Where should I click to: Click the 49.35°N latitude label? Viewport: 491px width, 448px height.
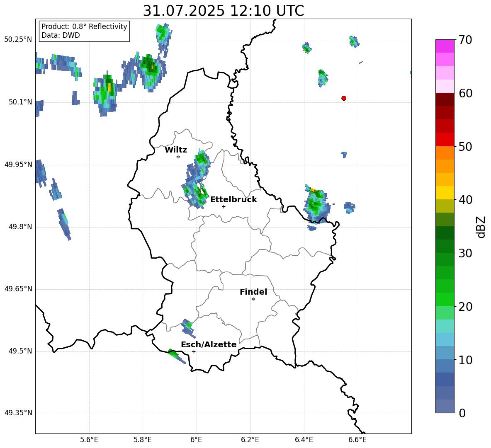coord(18,413)
